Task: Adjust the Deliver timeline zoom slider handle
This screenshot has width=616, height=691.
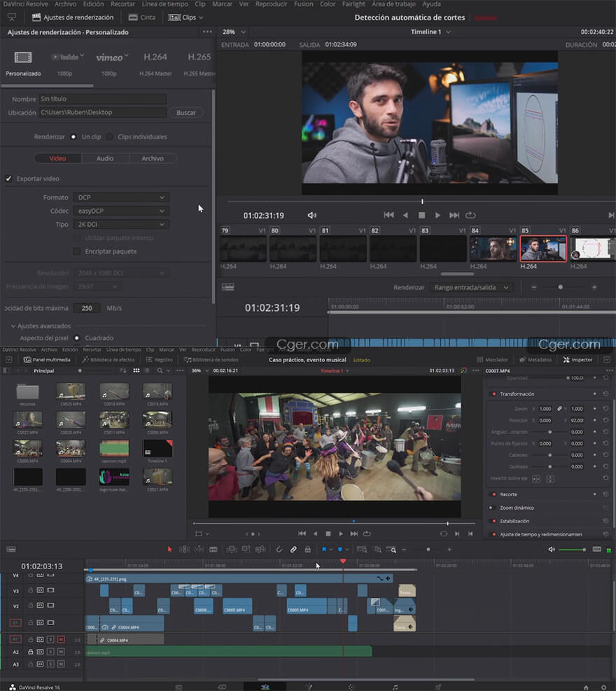Action: coord(561,287)
